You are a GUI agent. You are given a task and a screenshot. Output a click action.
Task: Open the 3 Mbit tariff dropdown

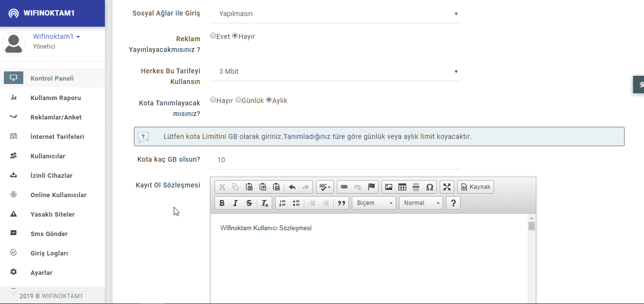point(335,71)
